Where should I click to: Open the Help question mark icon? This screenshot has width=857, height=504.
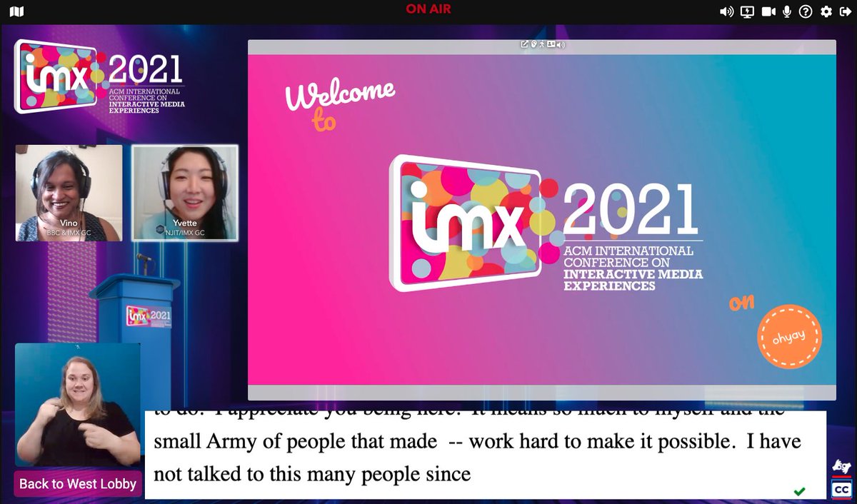click(x=806, y=11)
